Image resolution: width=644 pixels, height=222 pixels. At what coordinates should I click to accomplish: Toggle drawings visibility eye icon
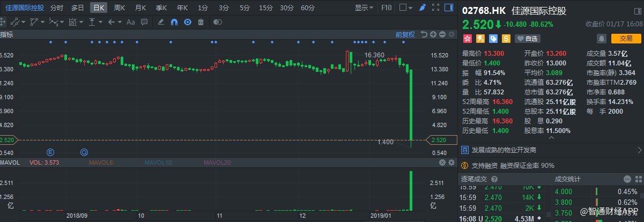pyautogui.click(x=188, y=22)
